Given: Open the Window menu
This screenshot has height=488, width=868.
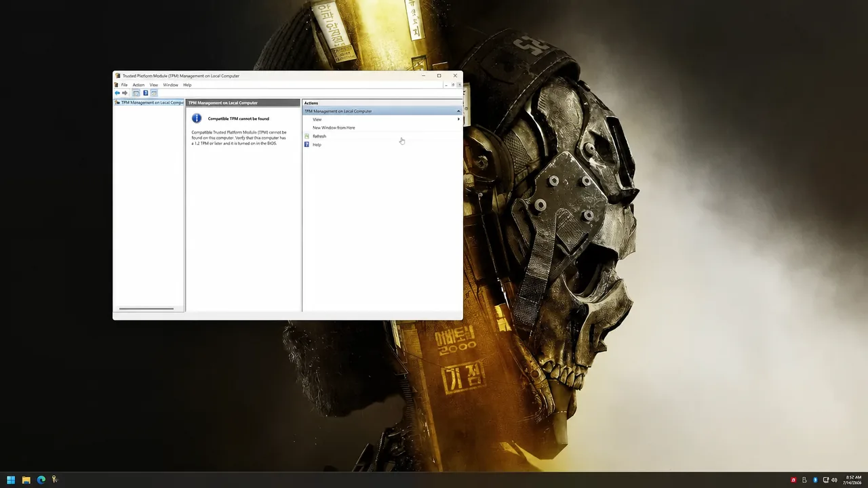Looking at the screenshot, I should tap(170, 85).
